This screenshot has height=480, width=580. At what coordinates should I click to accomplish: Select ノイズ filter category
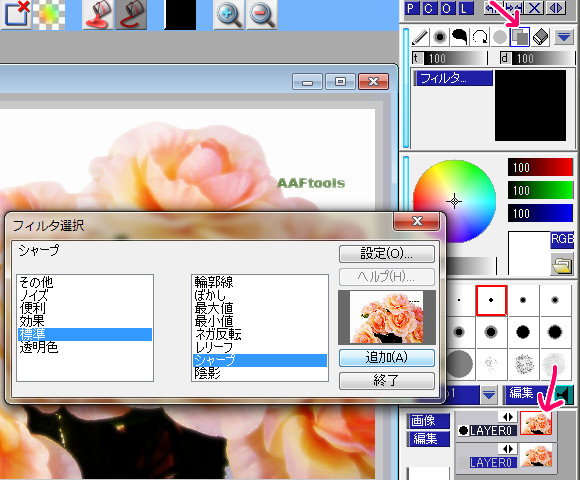[x=85, y=295]
